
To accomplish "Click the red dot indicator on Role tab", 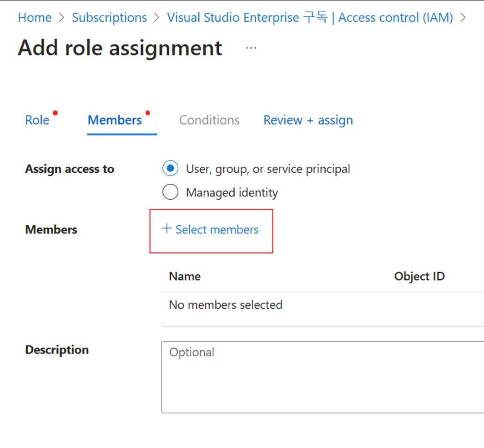I will (55, 113).
